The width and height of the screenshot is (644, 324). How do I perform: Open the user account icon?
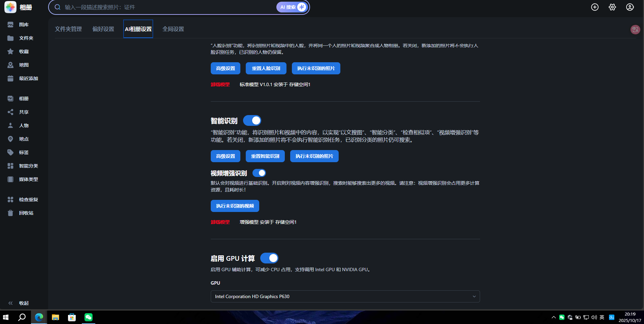pyautogui.click(x=630, y=7)
